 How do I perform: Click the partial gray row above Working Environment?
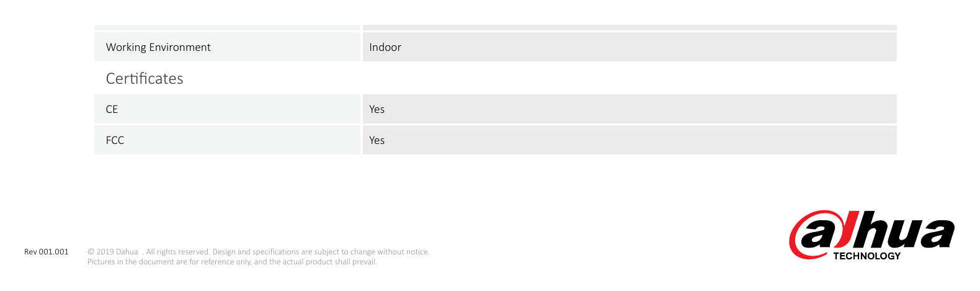[496, 27]
